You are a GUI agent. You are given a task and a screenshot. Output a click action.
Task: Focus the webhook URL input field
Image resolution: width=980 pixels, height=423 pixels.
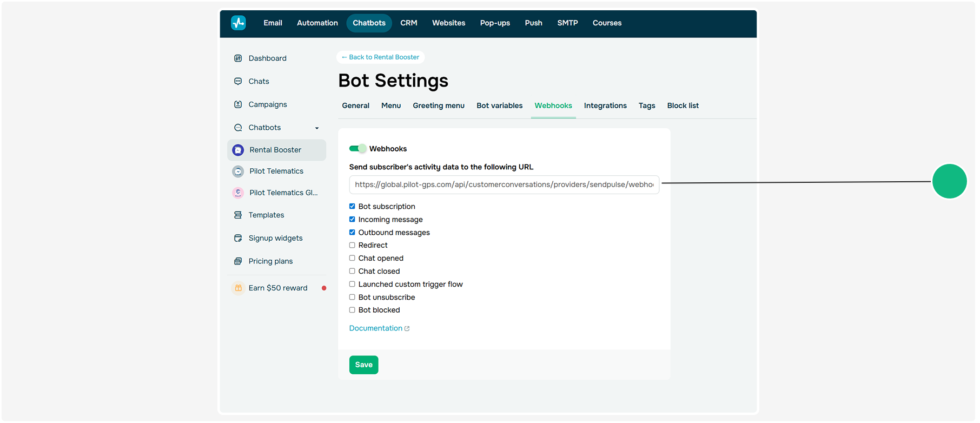coord(504,184)
